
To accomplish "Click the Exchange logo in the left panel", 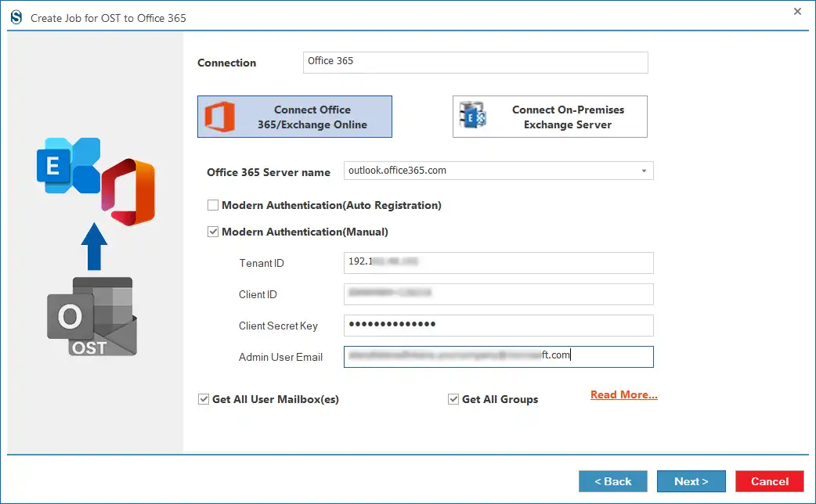I will (68, 165).
